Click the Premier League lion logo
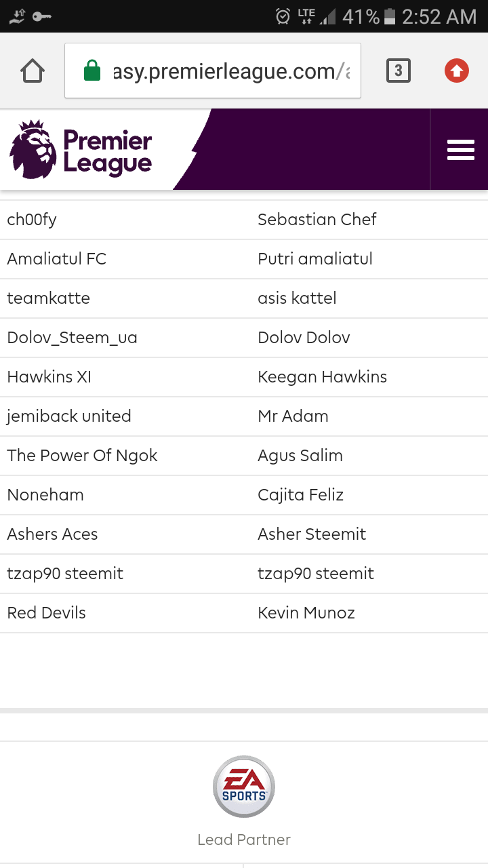This screenshot has width=488, height=868. [33, 150]
